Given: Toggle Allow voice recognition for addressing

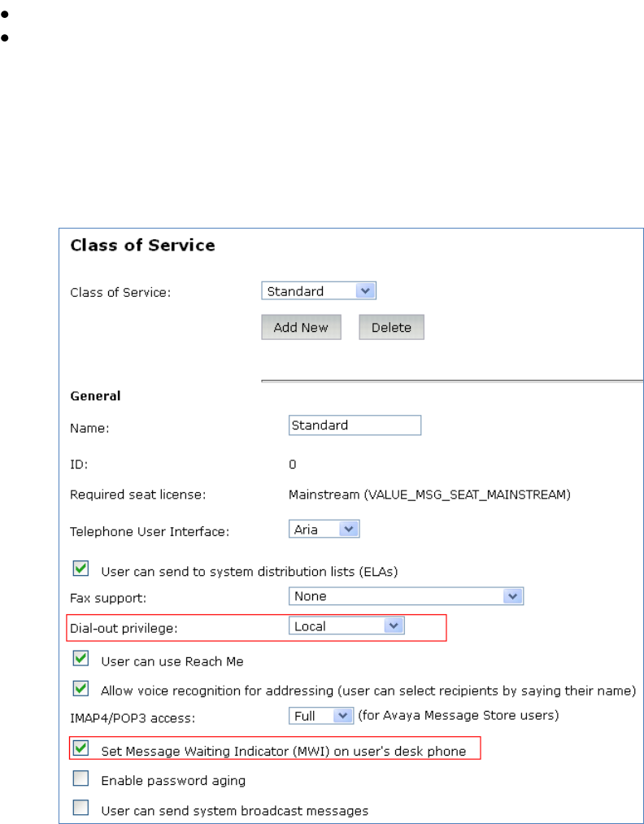Looking at the screenshot, I should click(80, 688).
